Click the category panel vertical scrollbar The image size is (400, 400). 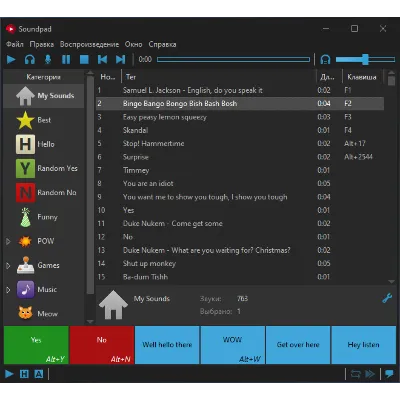(x=90, y=185)
